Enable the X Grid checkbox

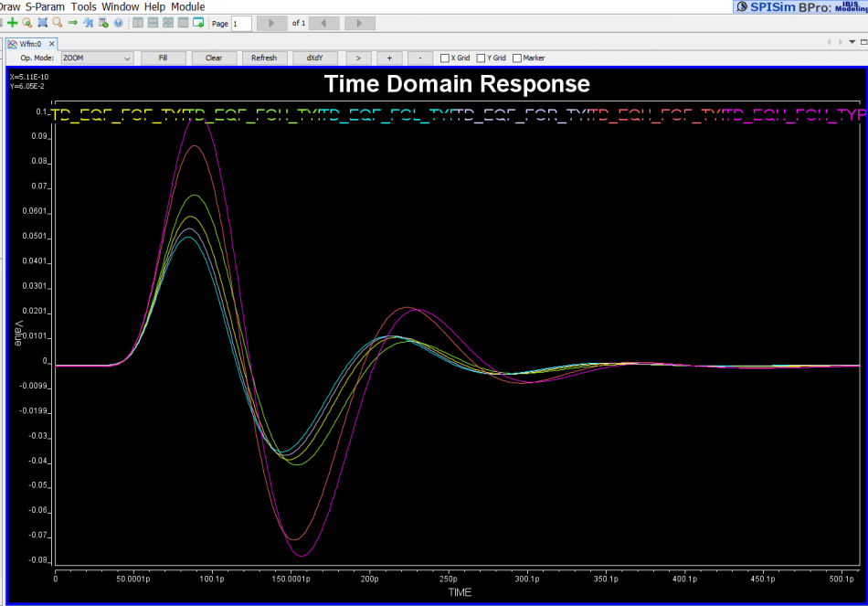click(445, 58)
